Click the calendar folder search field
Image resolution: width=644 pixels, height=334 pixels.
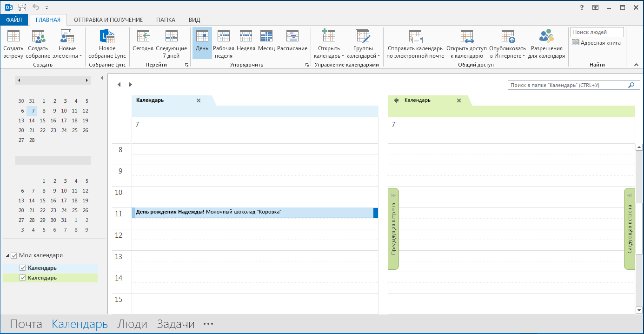(x=567, y=85)
